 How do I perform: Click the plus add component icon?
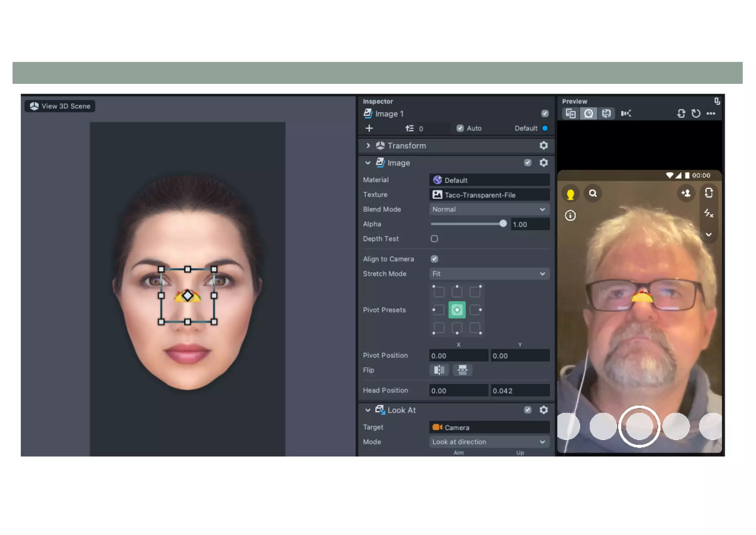[x=369, y=128]
